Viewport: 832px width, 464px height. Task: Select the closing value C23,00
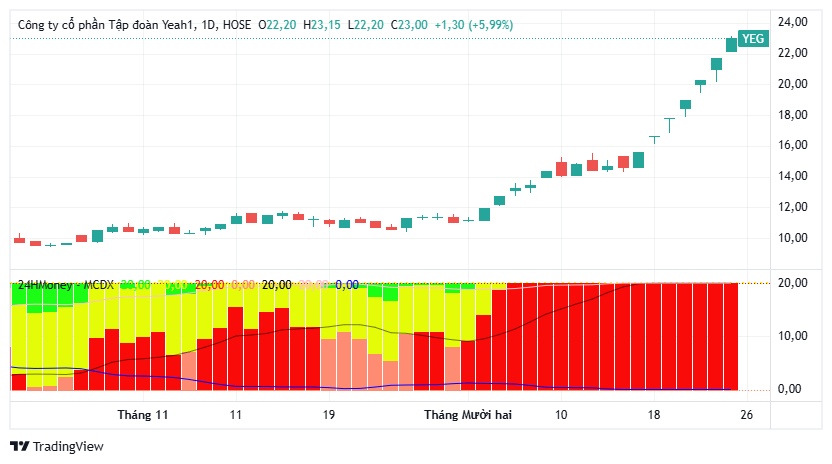[409, 24]
